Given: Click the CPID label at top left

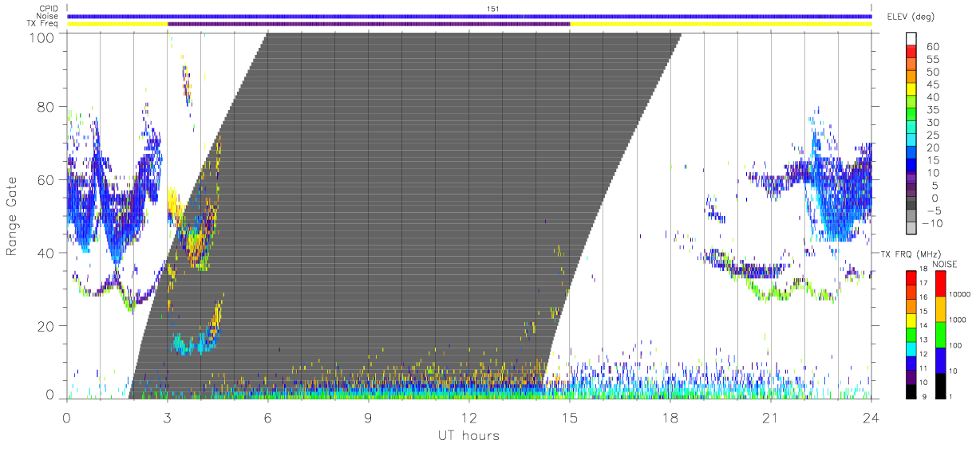Looking at the screenshot, I should pos(49,9).
